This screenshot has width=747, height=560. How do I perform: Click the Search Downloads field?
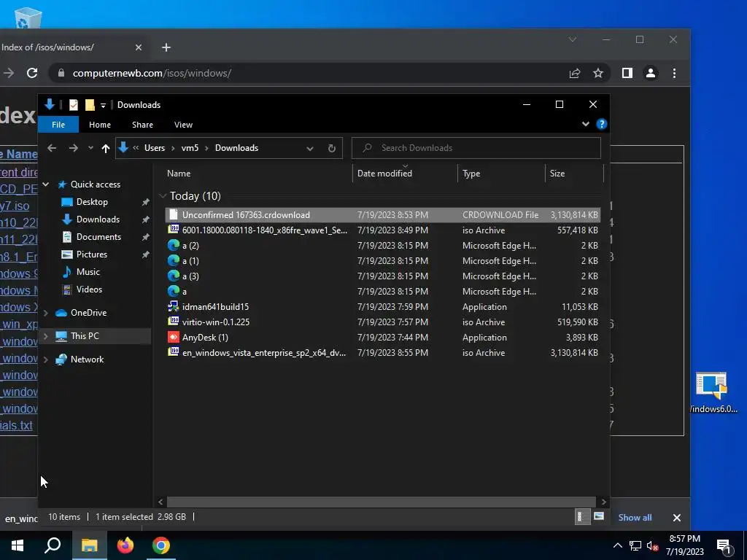476,148
